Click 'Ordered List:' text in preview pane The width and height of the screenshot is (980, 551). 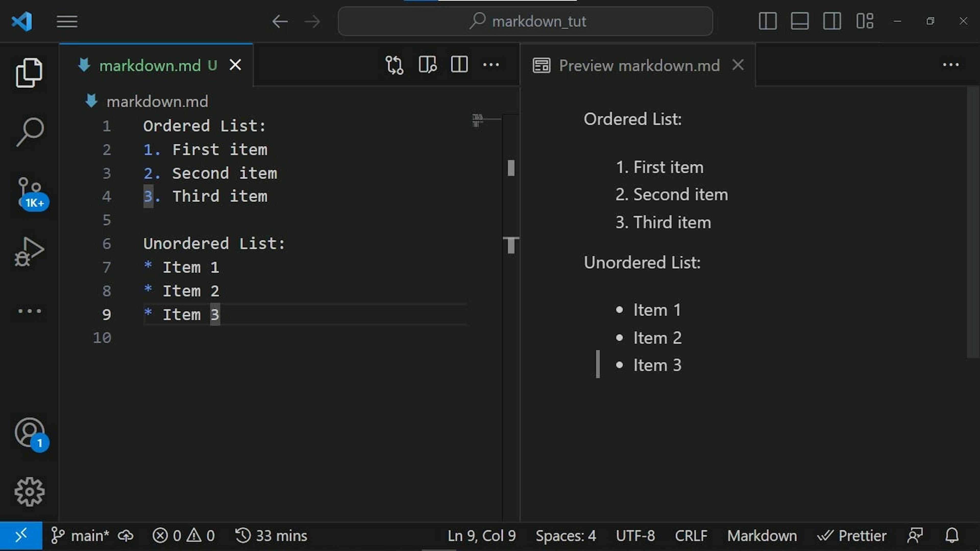coord(633,119)
